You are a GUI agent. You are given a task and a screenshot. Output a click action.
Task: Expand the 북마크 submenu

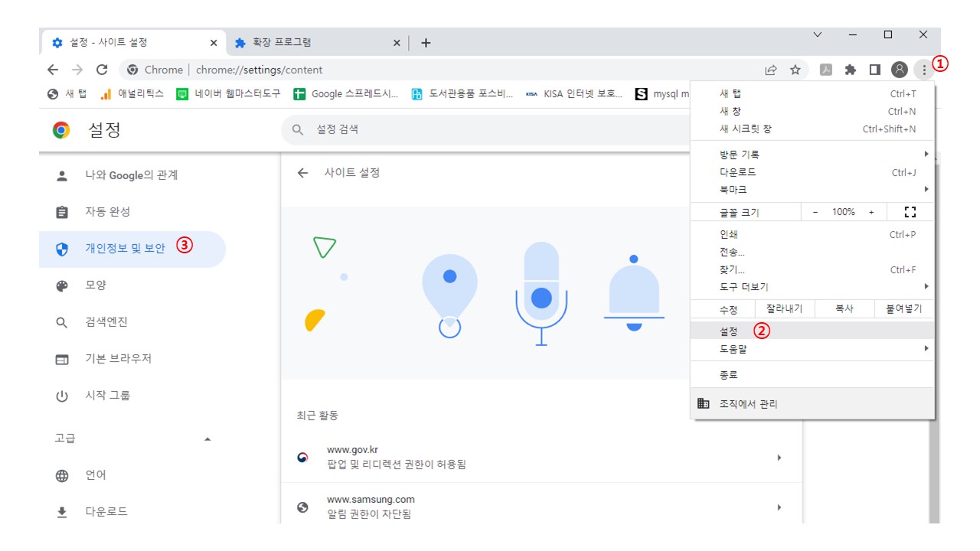812,190
